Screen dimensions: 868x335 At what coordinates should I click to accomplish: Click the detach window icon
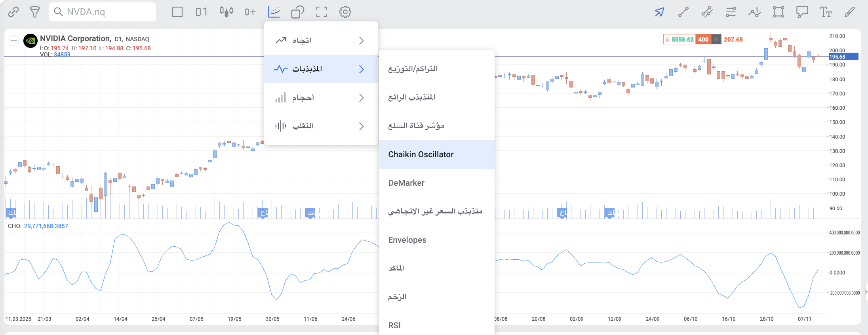click(x=298, y=12)
